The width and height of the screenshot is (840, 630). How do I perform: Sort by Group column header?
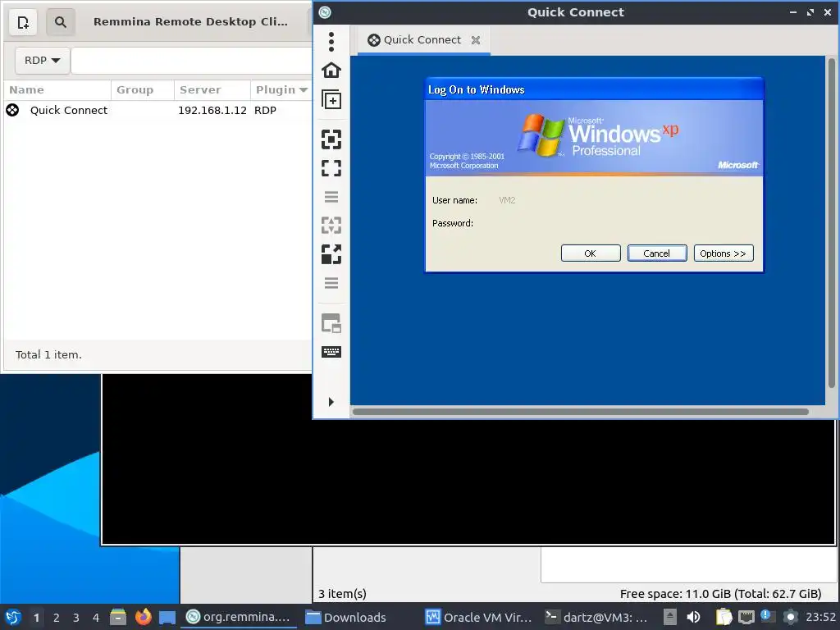pos(143,90)
